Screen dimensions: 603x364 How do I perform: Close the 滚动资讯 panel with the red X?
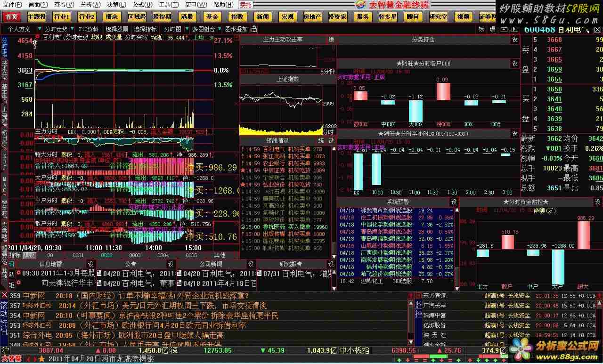pos(4,295)
